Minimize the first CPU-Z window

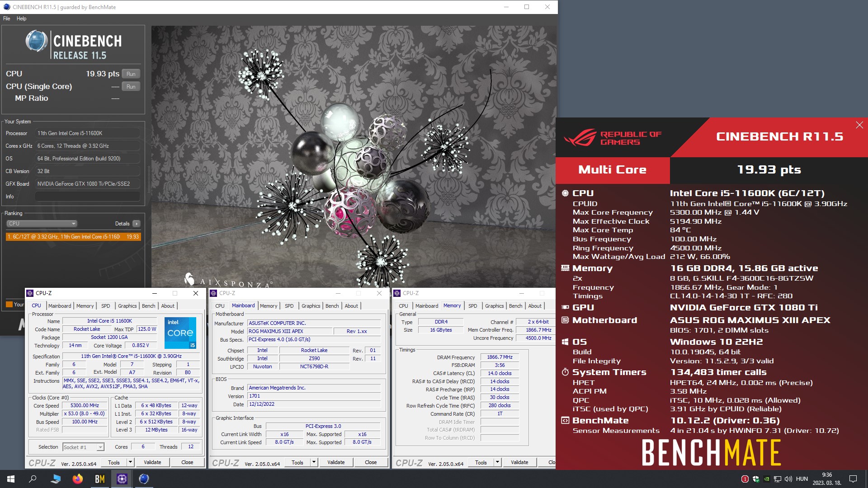[x=154, y=293]
